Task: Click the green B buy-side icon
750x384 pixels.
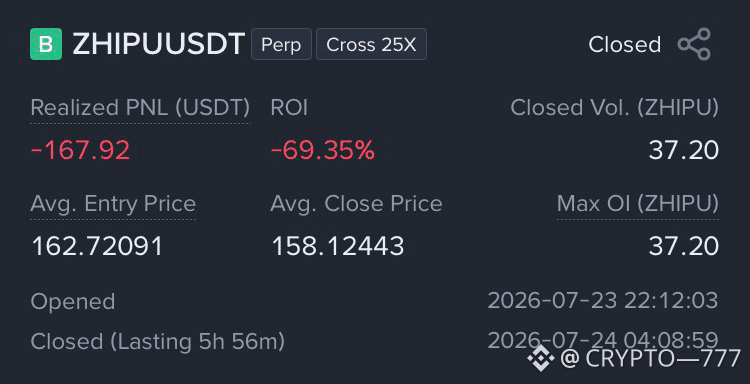Action: (x=46, y=44)
